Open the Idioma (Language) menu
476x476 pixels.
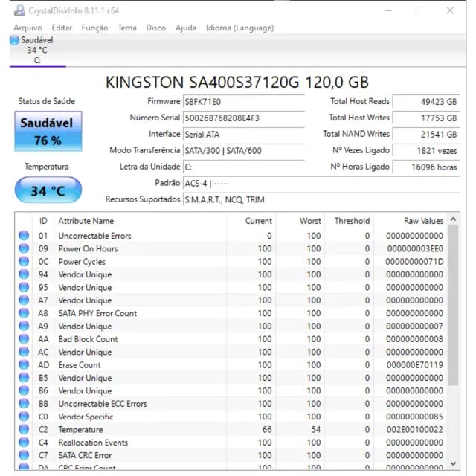click(x=239, y=28)
